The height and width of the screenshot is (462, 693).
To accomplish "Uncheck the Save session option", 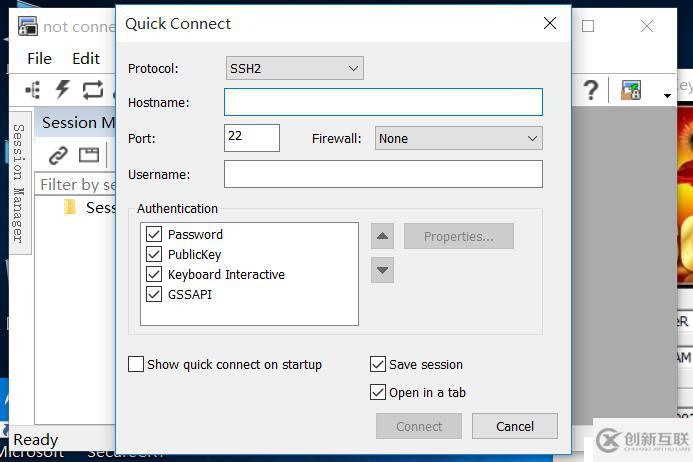I will pyautogui.click(x=378, y=364).
